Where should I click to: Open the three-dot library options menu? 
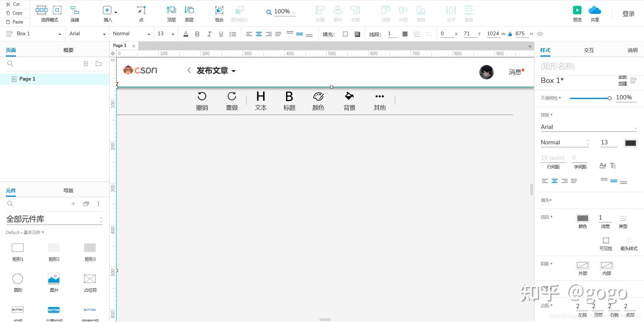click(x=98, y=204)
